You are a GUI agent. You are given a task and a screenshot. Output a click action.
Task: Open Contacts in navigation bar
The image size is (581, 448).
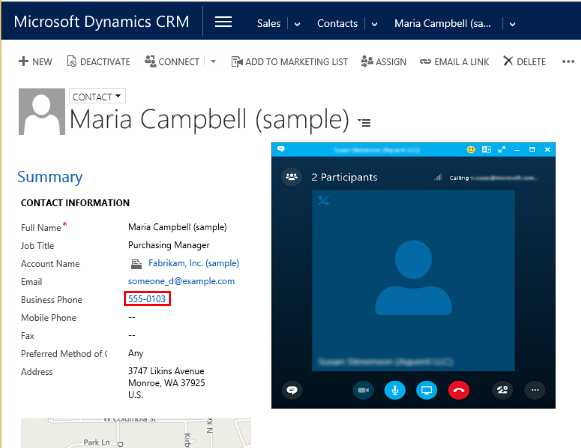coord(337,23)
